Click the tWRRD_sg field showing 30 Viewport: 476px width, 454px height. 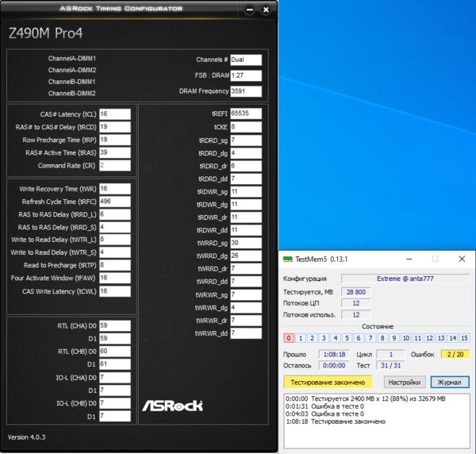pos(246,243)
